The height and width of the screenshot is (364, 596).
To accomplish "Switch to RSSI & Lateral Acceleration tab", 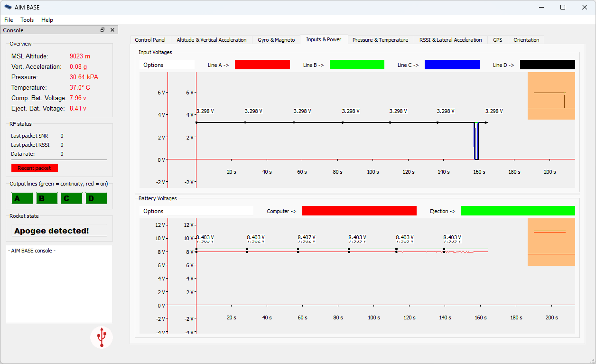I will pos(451,40).
